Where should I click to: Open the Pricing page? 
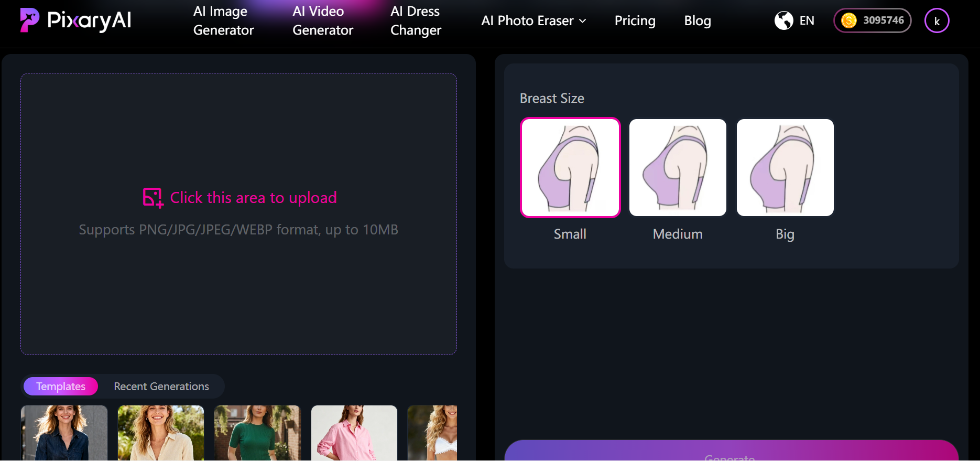click(635, 21)
